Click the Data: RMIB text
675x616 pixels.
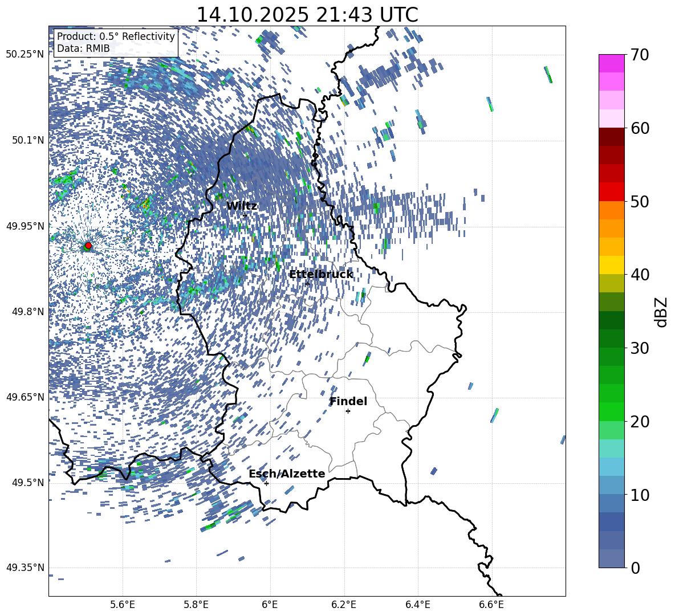coord(83,48)
